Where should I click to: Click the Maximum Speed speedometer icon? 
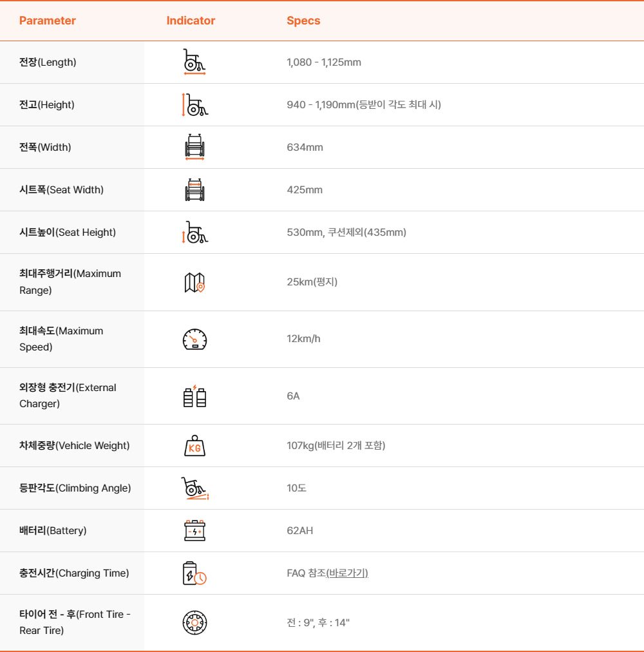coord(194,340)
